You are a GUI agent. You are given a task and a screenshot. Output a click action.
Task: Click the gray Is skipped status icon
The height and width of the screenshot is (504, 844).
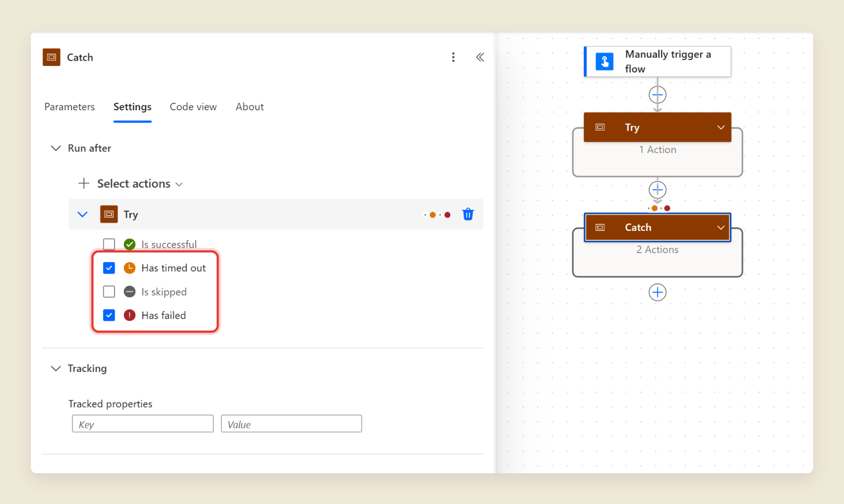(130, 292)
